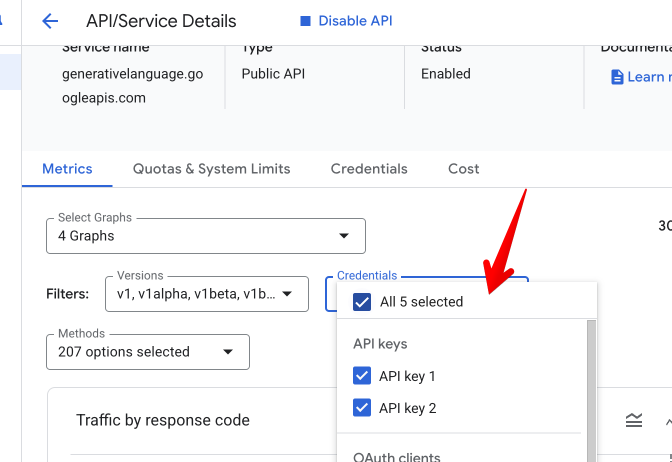This screenshot has width=672, height=462.
Task: Select the Cost tab
Action: [x=463, y=169]
